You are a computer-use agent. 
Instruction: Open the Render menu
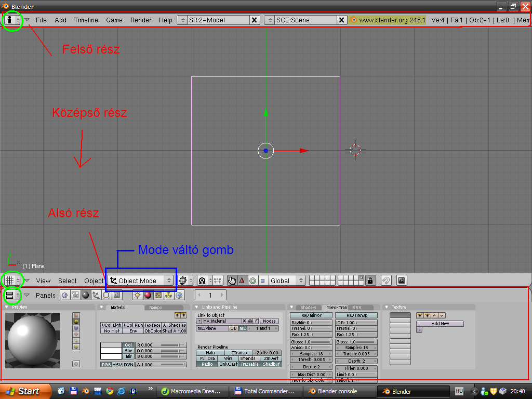(x=141, y=20)
